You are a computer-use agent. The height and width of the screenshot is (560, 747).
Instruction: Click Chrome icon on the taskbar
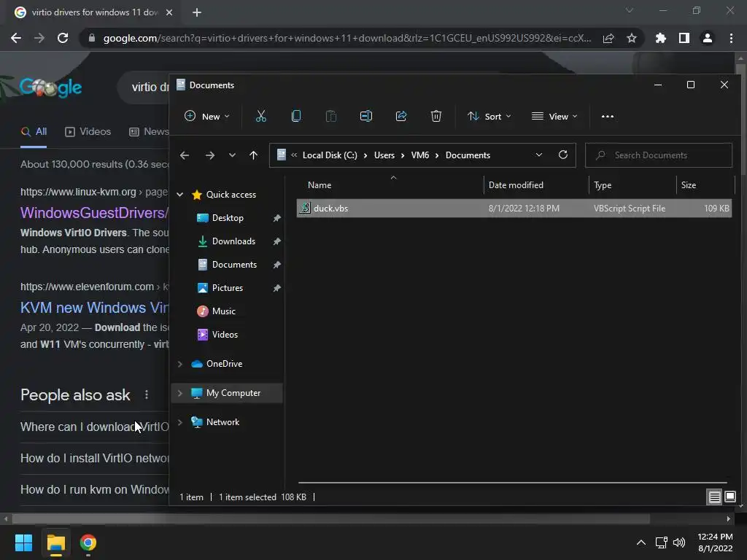coord(88,542)
